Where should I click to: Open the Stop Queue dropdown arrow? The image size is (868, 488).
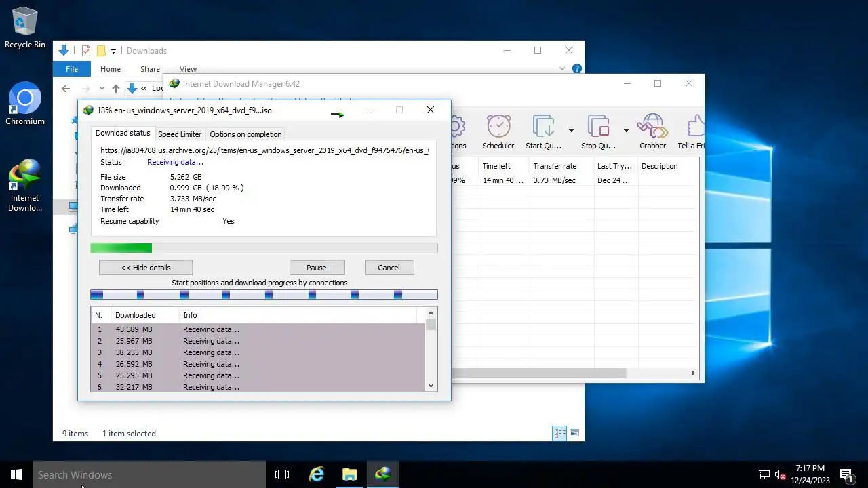pyautogui.click(x=626, y=131)
